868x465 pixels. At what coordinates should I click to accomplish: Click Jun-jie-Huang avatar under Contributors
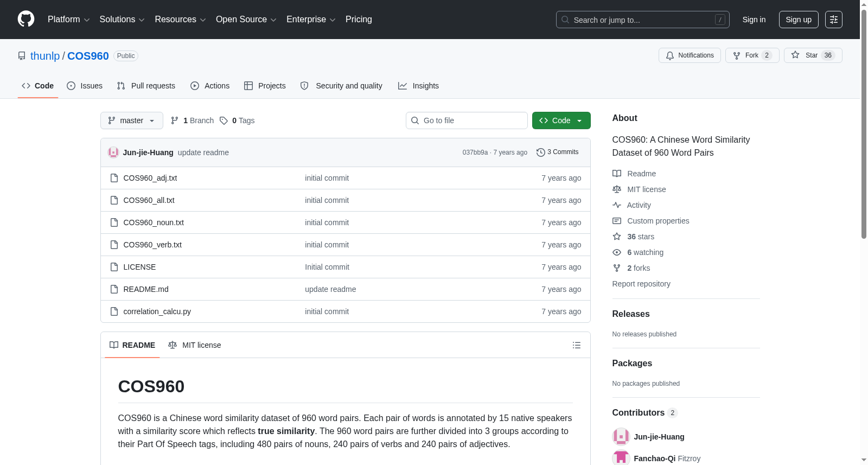pyautogui.click(x=621, y=437)
